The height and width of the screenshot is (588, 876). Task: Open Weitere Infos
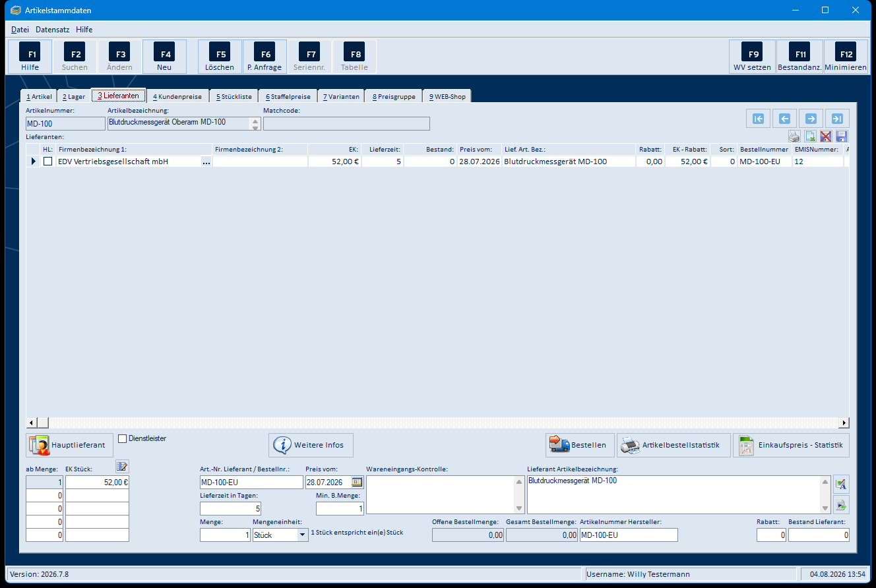[x=311, y=445]
